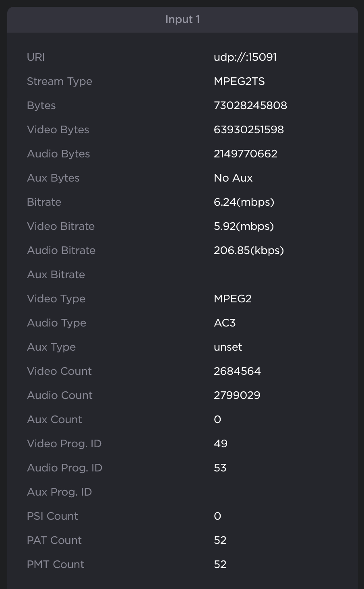364x589 pixels.
Task: Select the empty Aux Bitrate field
Action: (242, 274)
